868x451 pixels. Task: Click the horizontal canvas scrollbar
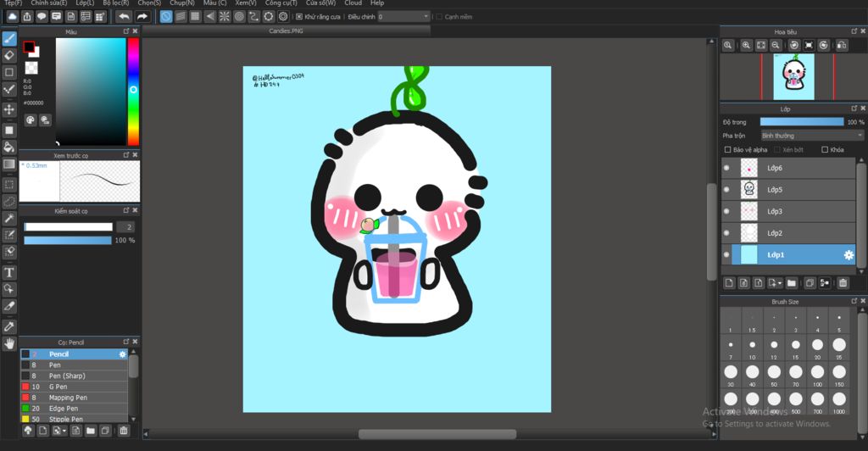coord(437,434)
